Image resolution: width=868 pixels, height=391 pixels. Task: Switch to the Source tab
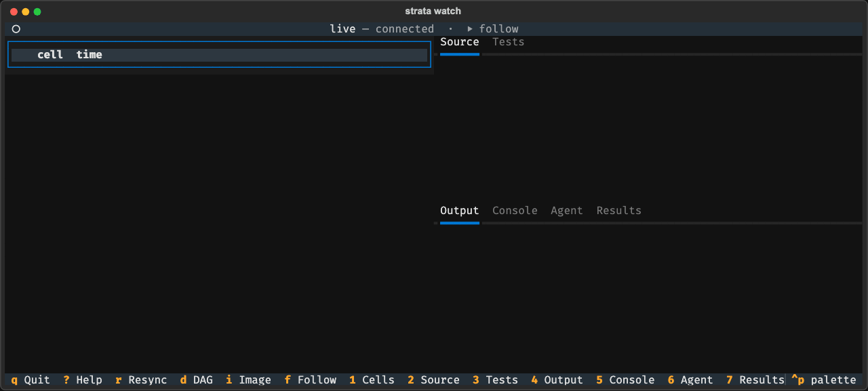point(460,42)
